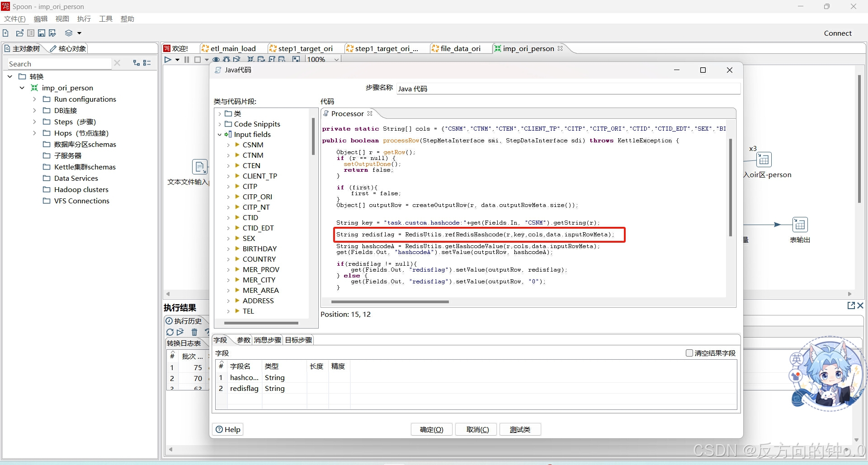This screenshot has width=868, height=465.
Task: Click the Run transformation play icon
Action: (x=168, y=59)
